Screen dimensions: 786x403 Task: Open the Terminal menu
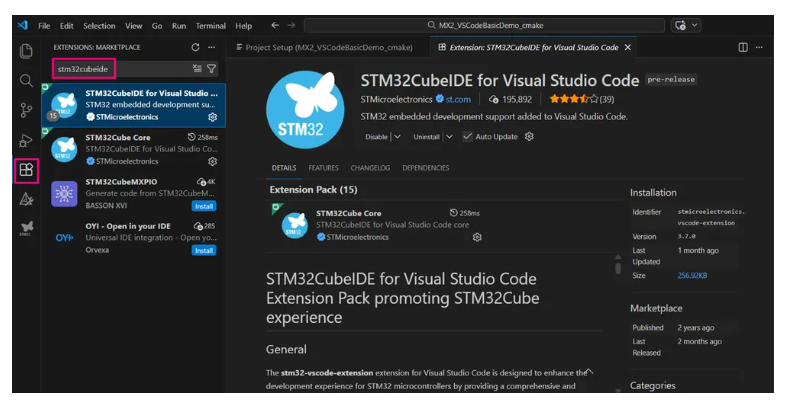point(211,26)
